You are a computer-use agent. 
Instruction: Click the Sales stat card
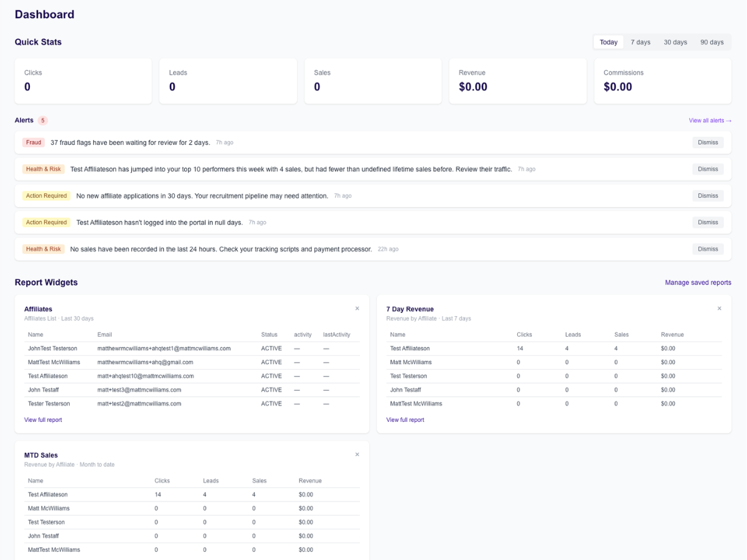(x=373, y=81)
